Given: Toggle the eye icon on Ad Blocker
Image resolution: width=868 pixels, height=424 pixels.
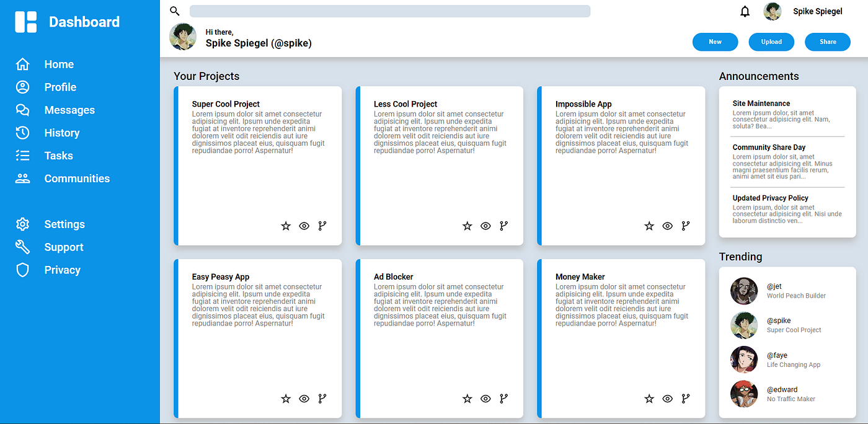Looking at the screenshot, I should [x=485, y=399].
